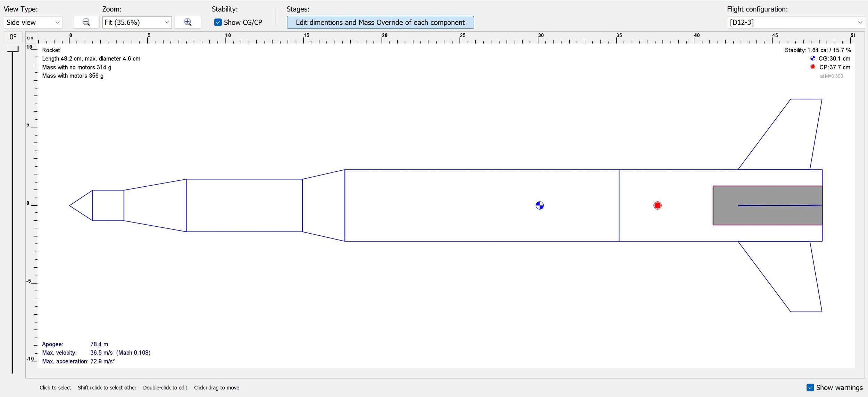Expand the Flight configuration [D12-3] dropdown
This screenshot has height=397, width=868.
coord(795,22)
